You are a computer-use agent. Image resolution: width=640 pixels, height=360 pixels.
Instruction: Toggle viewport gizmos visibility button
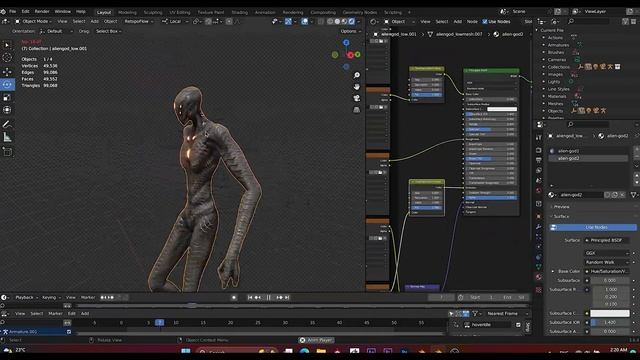288,21
